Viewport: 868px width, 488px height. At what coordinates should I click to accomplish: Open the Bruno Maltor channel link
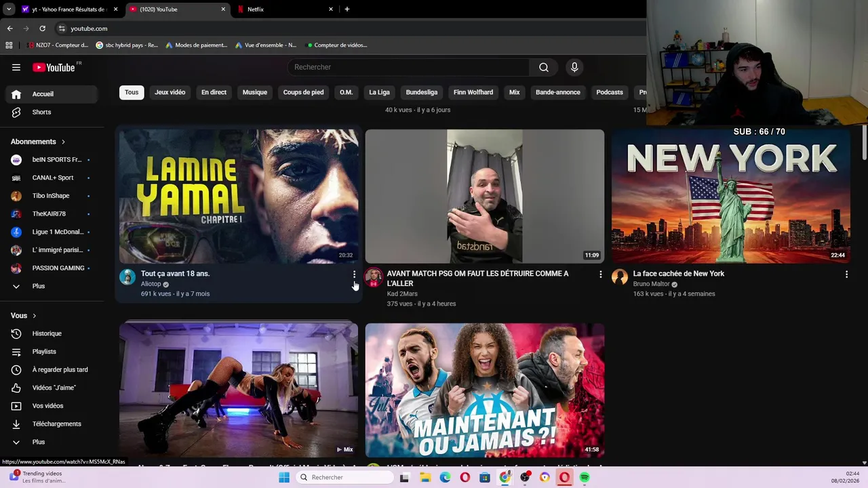[x=651, y=284]
